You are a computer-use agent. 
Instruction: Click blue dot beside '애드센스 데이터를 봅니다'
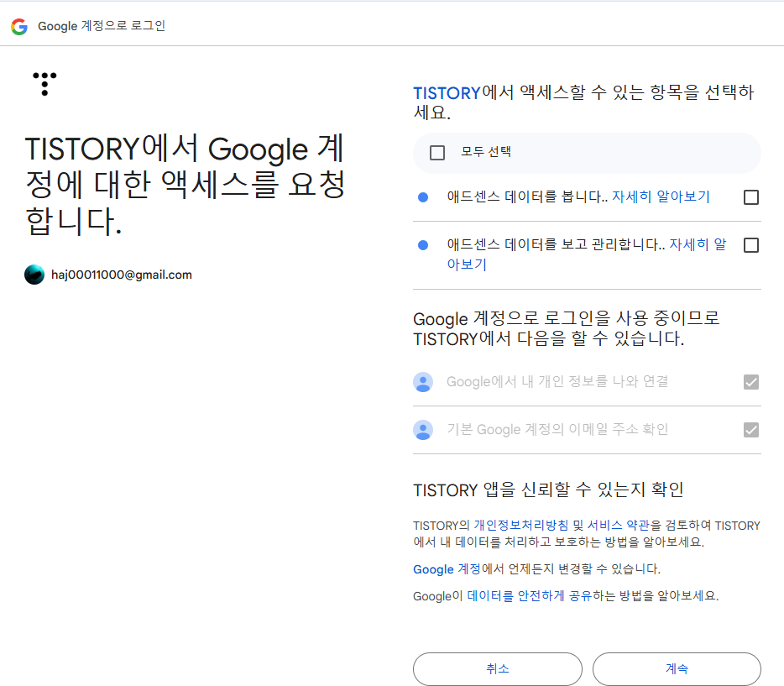tap(423, 197)
